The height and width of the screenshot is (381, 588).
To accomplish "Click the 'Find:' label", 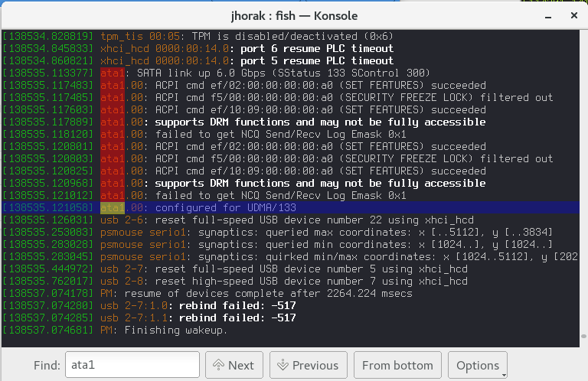I will (47, 365).
